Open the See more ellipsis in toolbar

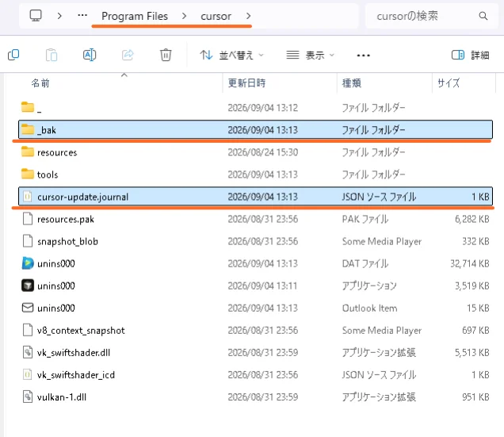[x=363, y=56]
